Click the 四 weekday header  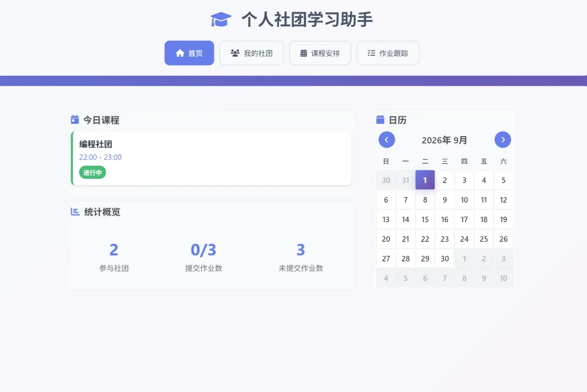[x=464, y=161]
